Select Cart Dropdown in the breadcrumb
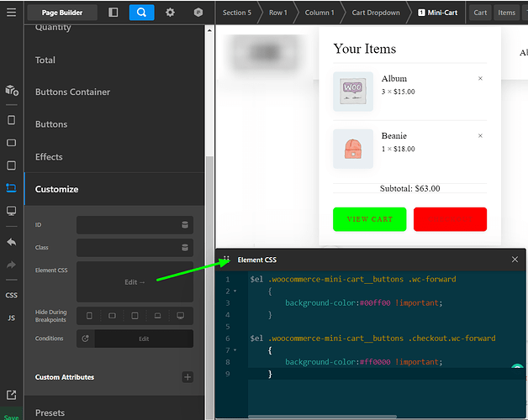The image size is (528, 420). point(375,13)
